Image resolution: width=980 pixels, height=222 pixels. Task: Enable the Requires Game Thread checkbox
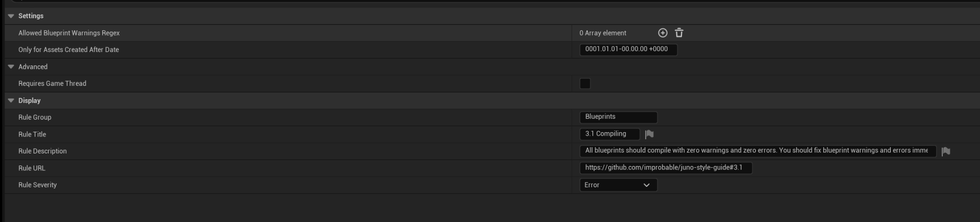[x=585, y=84]
